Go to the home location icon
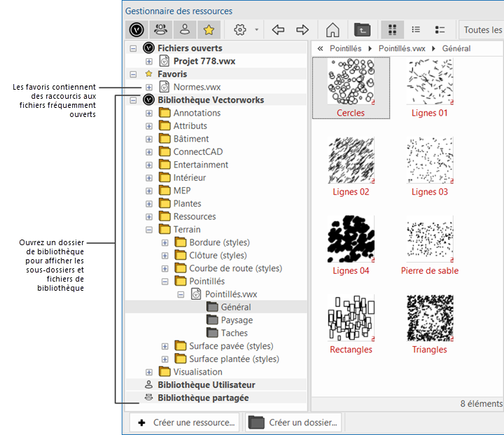Image resolution: width=504 pixels, height=435 pixels. pyautogui.click(x=333, y=29)
